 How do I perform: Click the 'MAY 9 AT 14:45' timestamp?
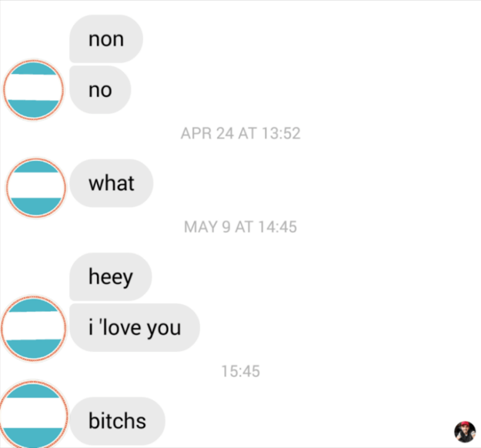pyautogui.click(x=240, y=227)
